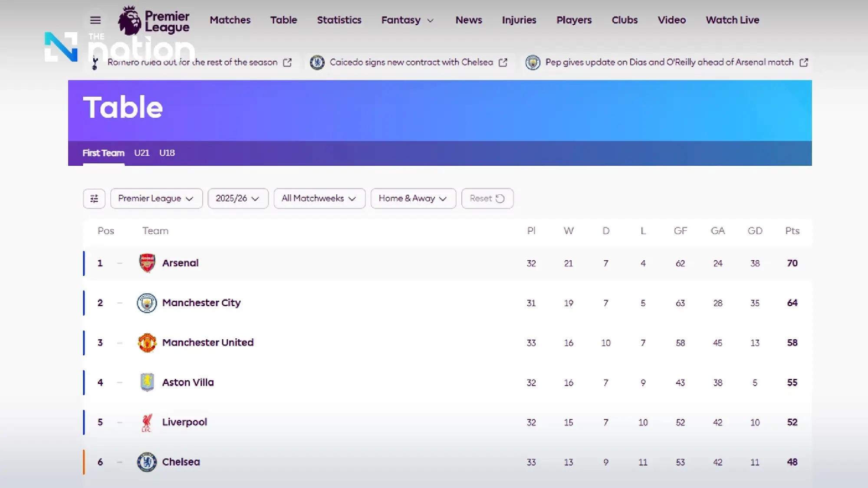The image size is (868, 488).
Task: Open the 2025/26 season selector
Action: [238, 198]
